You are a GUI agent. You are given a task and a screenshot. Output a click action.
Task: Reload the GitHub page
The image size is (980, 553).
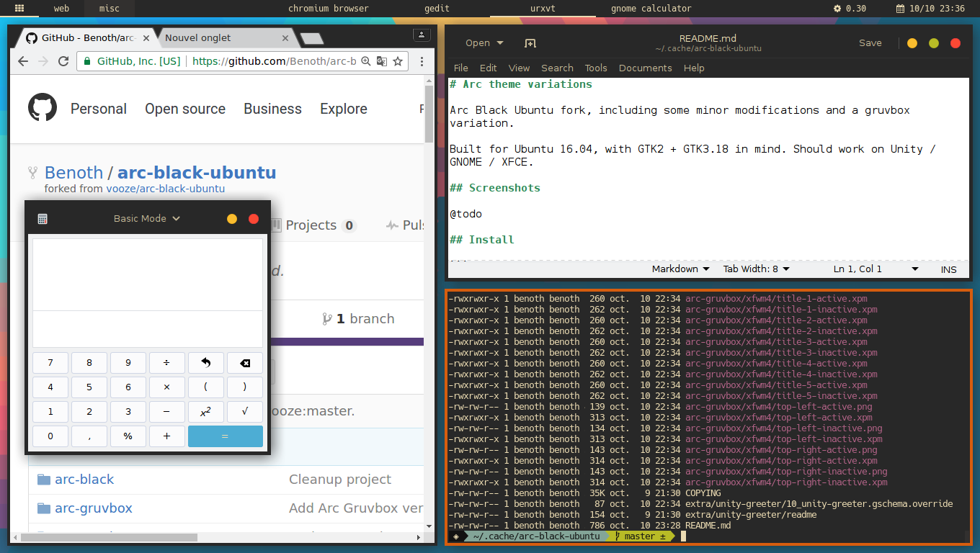pos(63,61)
